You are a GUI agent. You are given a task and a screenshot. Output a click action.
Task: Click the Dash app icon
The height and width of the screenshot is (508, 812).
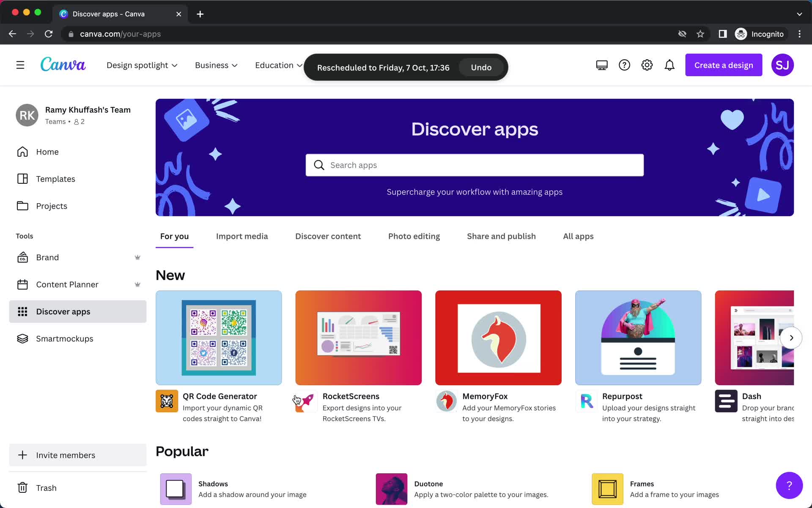click(x=726, y=401)
